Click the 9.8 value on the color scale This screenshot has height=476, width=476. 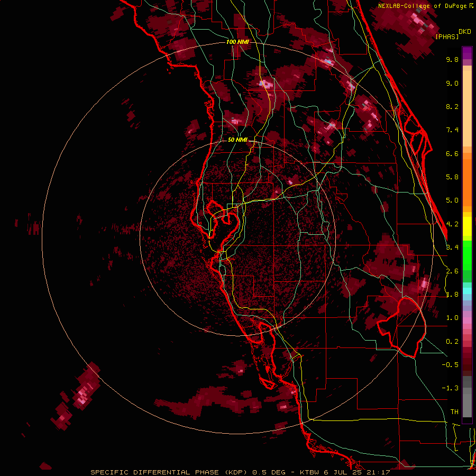[x=452, y=60]
